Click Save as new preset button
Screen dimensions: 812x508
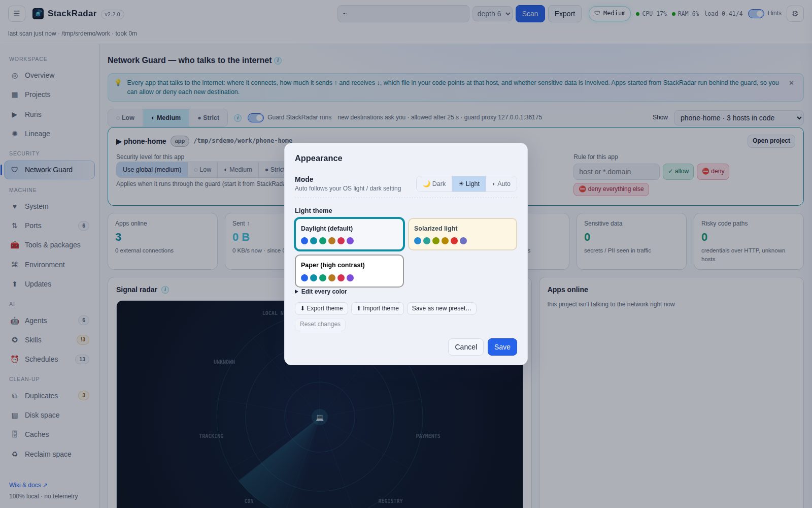point(442,308)
